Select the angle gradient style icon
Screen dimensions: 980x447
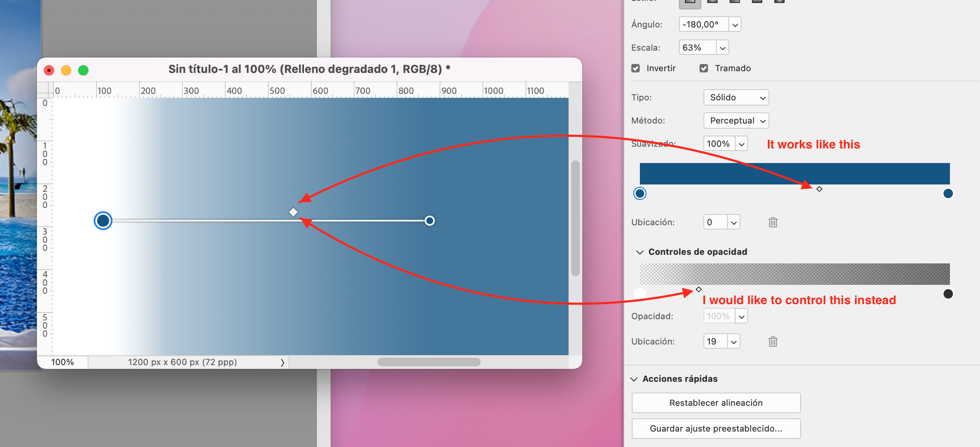pos(734,2)
